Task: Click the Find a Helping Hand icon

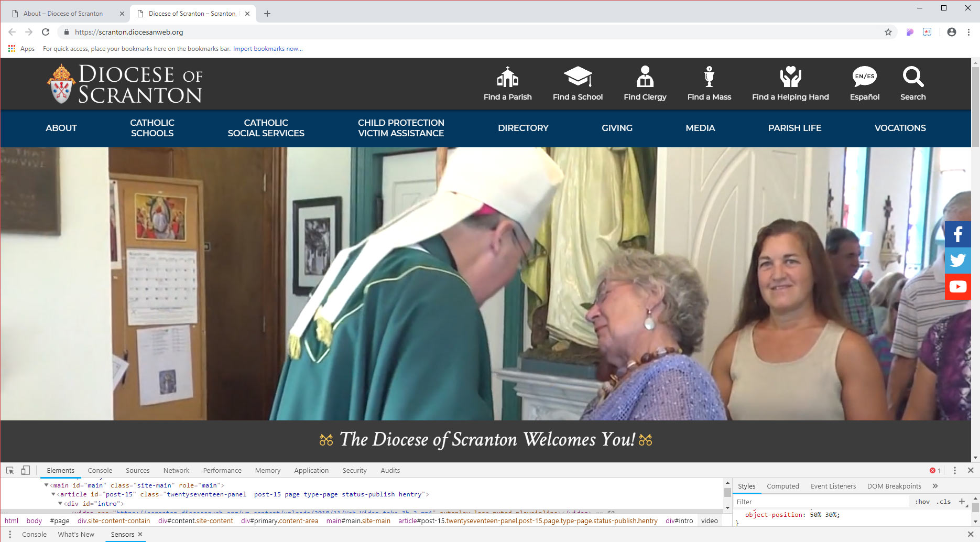Action: 790,77
